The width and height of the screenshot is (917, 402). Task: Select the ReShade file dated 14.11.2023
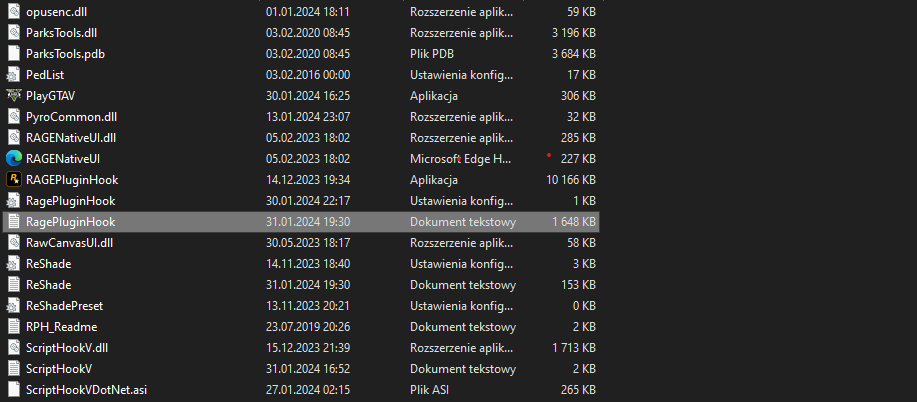click(48, 264)
